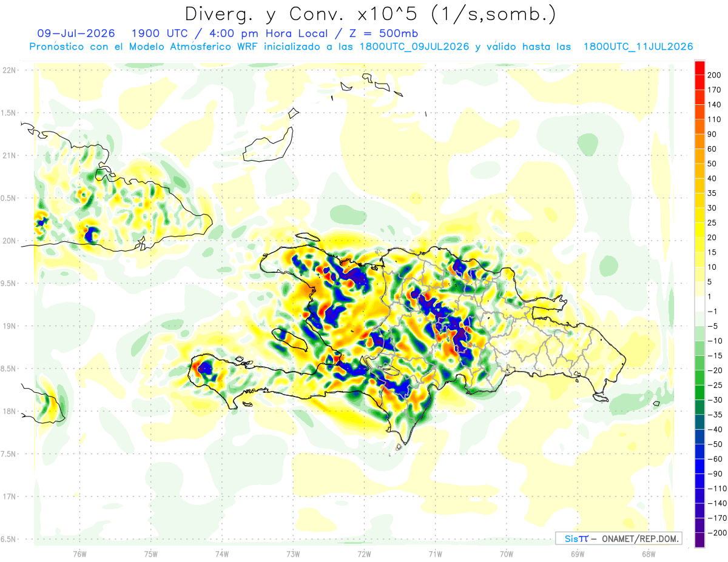728x562 pixels.
Task: Click the orange swatch between 60 and 50
Action: [x=699, y=156]
